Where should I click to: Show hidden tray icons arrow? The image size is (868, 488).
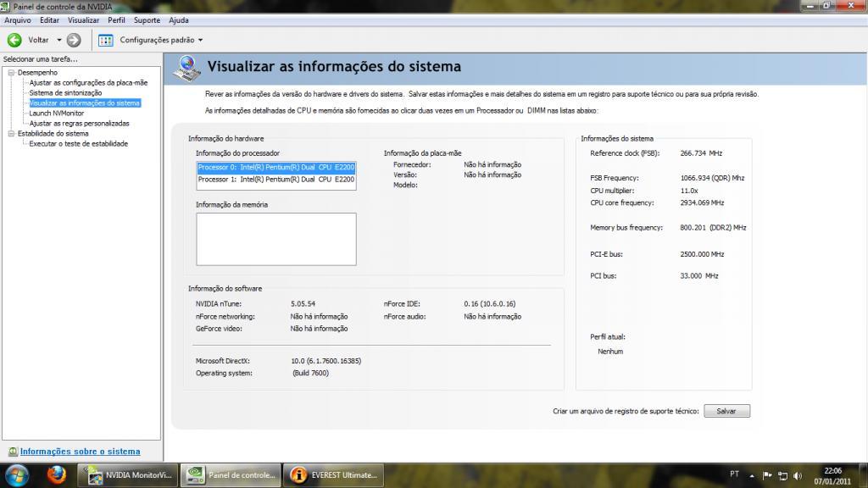coord(752,476)
